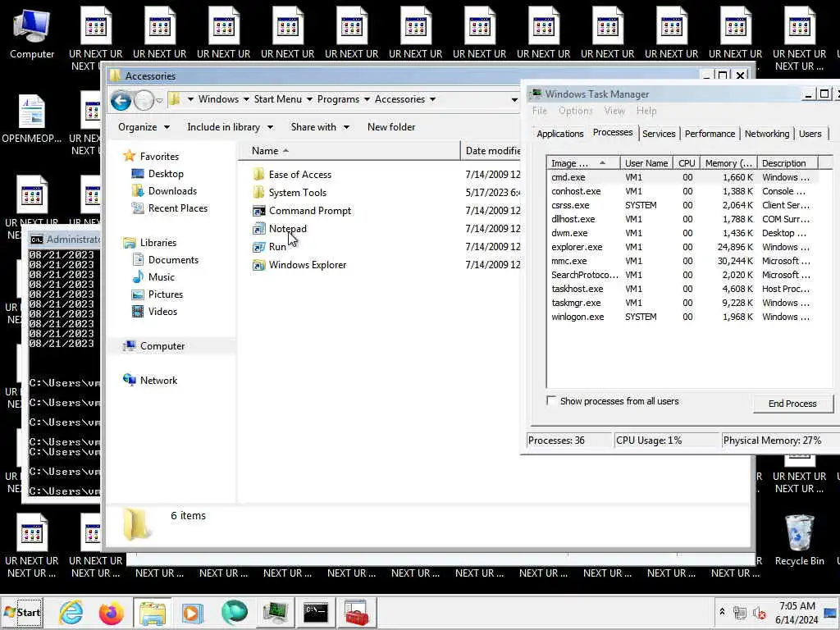Click the Forward arrow in Accessories window
Screen dimensions: 840x630
(144, 100)
